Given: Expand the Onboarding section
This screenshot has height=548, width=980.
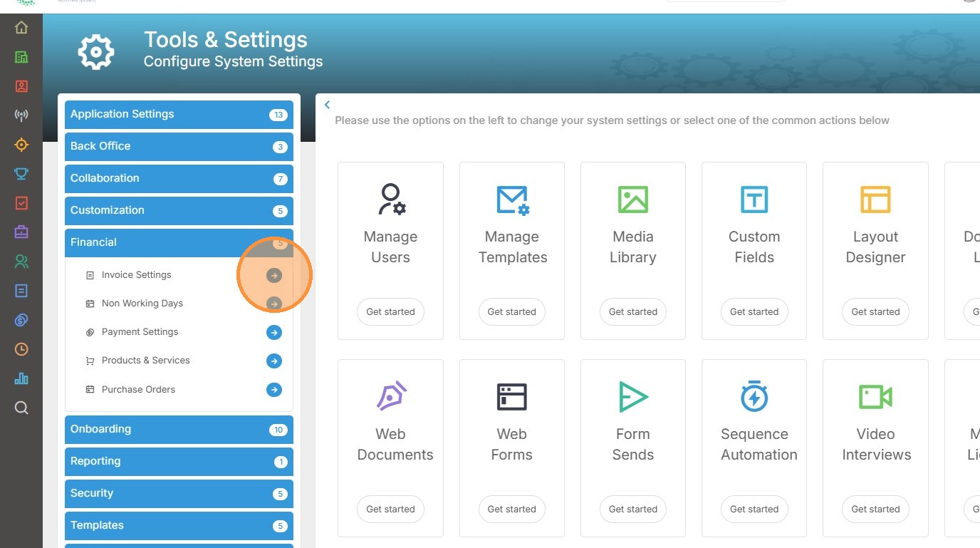Looking at the screenshot, I should coord(179,430).
